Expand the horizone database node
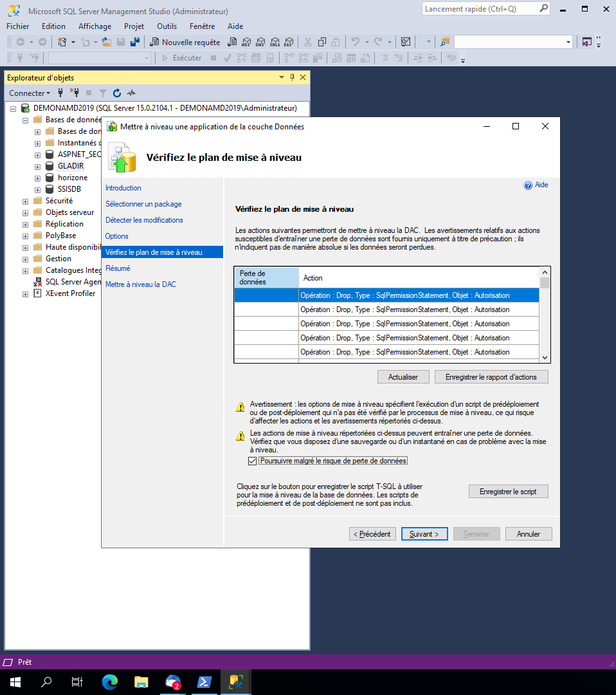616x695 pixels. (38, 178)
